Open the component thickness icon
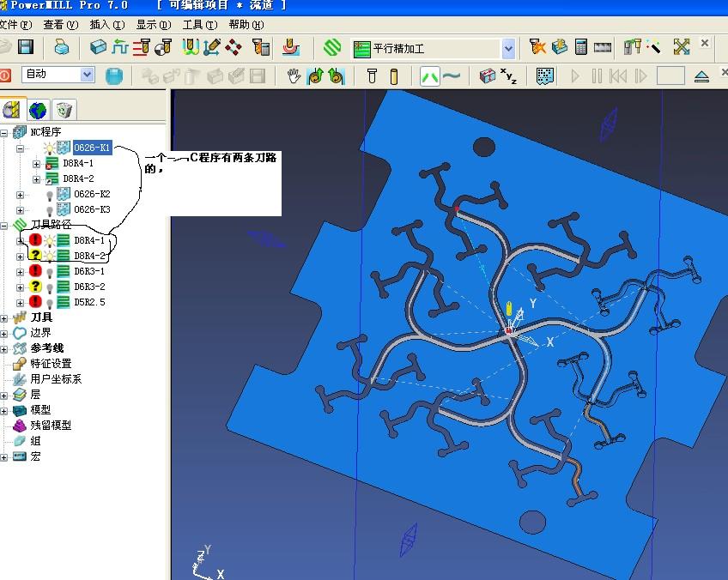Viewport: 728px width, 580px height. tap(291, 47)
